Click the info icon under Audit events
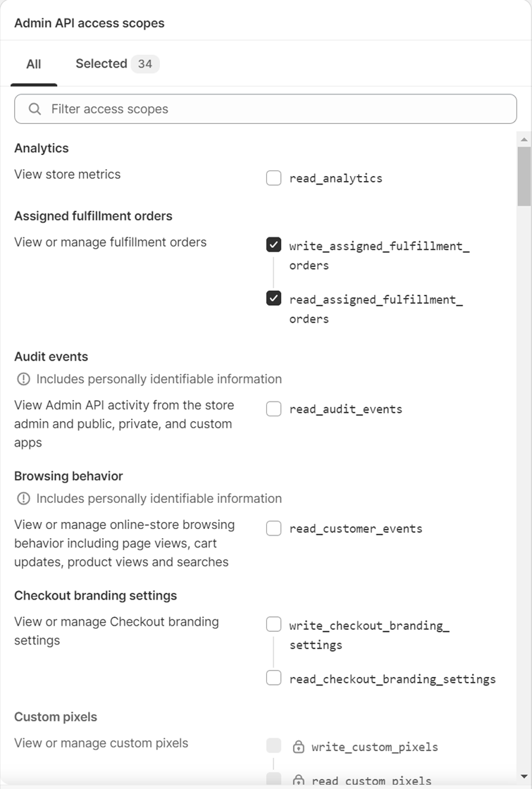The width and height of the screenshot is (532, 789). pos(23,379)
